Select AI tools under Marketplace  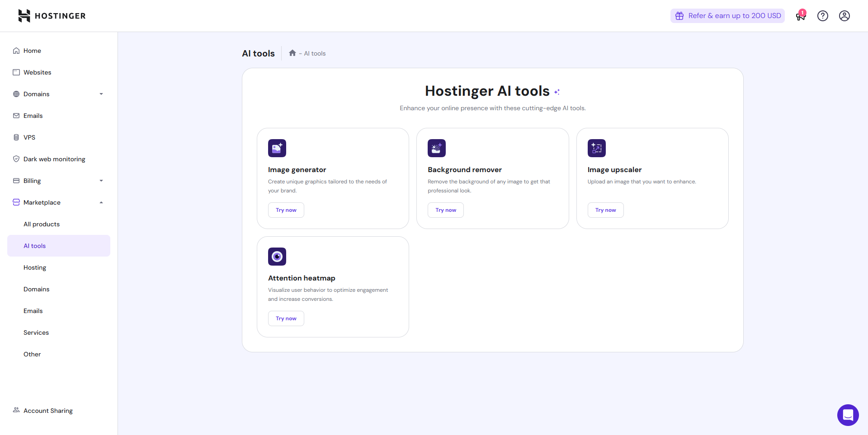click(59, 246)
